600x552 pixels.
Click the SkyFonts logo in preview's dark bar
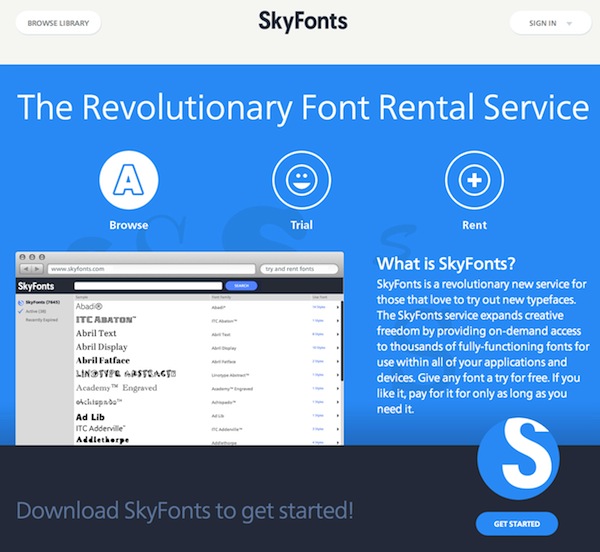(36, 286)
